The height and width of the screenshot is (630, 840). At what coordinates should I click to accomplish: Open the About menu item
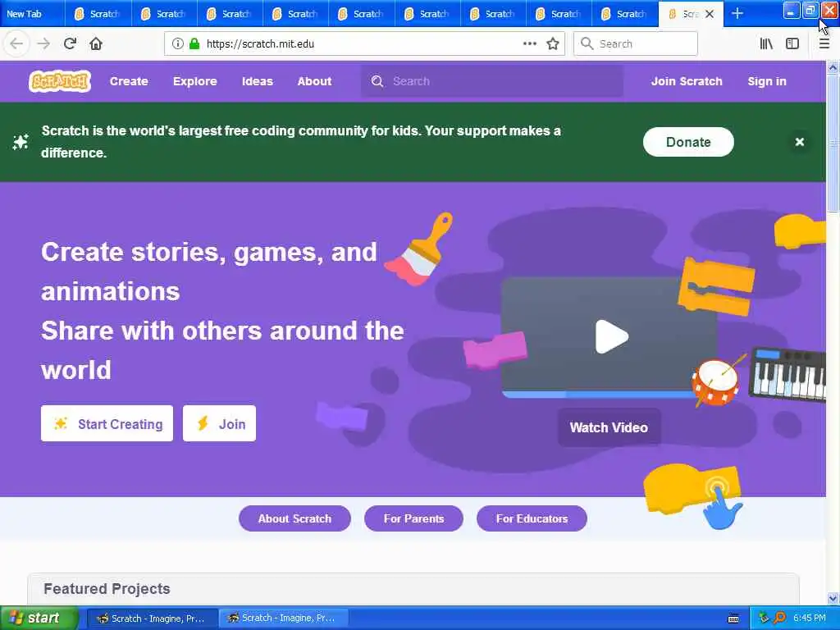[x=314, y=81]
